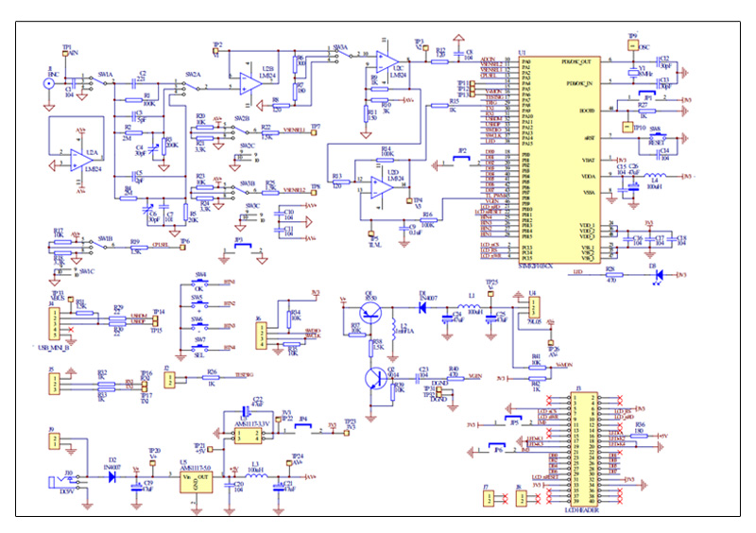The height and width of the screenshot is (533, 756).
Task: Click the D3 LED symbol near R28
Action: [x=659, y=275]
